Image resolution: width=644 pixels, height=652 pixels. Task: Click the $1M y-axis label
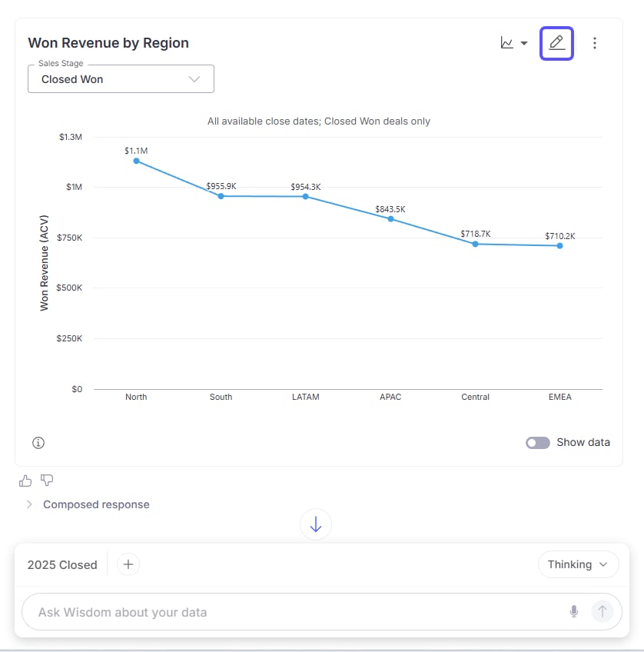74,187
